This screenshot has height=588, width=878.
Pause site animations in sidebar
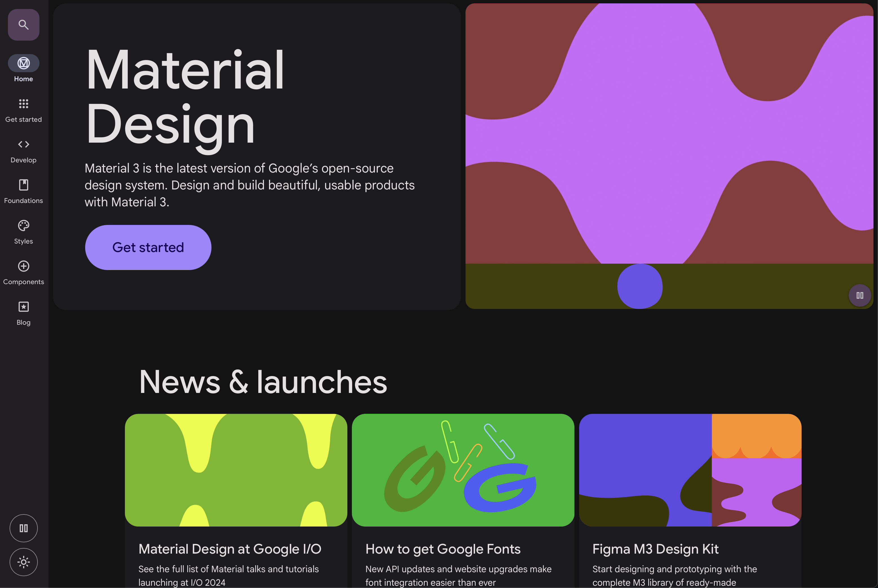24,528
